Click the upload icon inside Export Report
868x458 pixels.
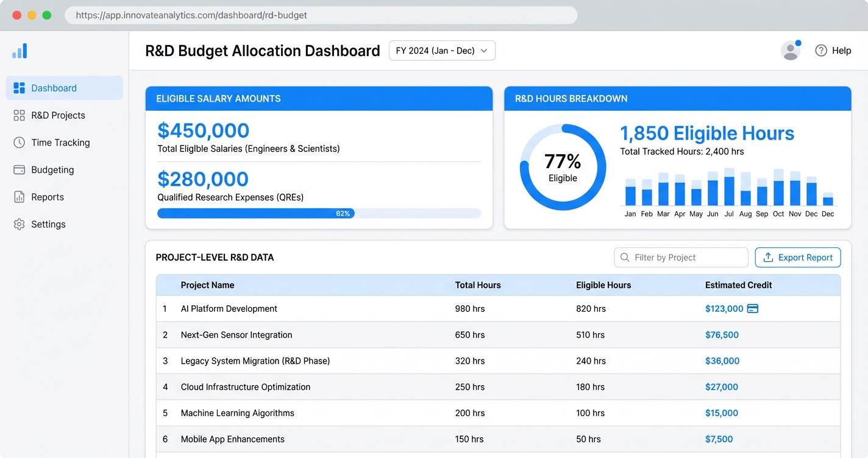pyautogui.click(x=767, y=257)
